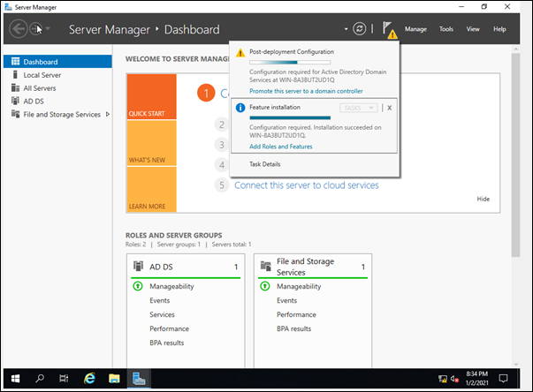The image size is (533, 392).
Task: Open the Tools menu
Action: [446, 29]
